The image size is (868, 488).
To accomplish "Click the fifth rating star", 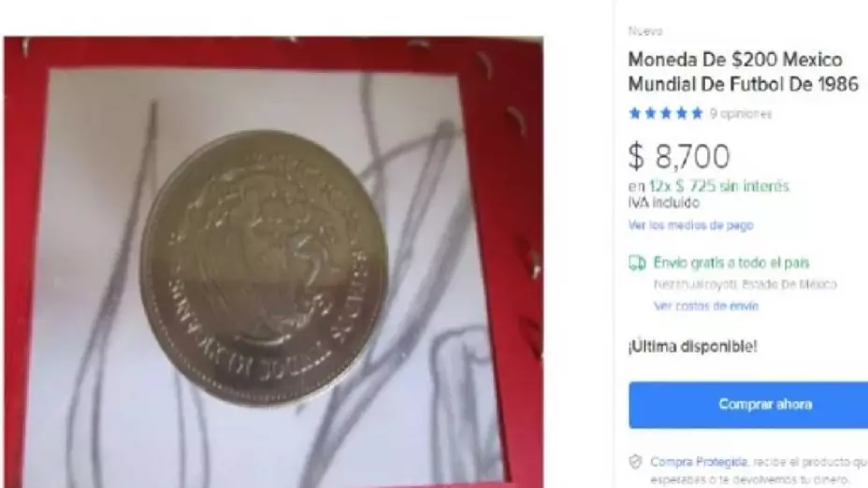I will click(697, 114).
